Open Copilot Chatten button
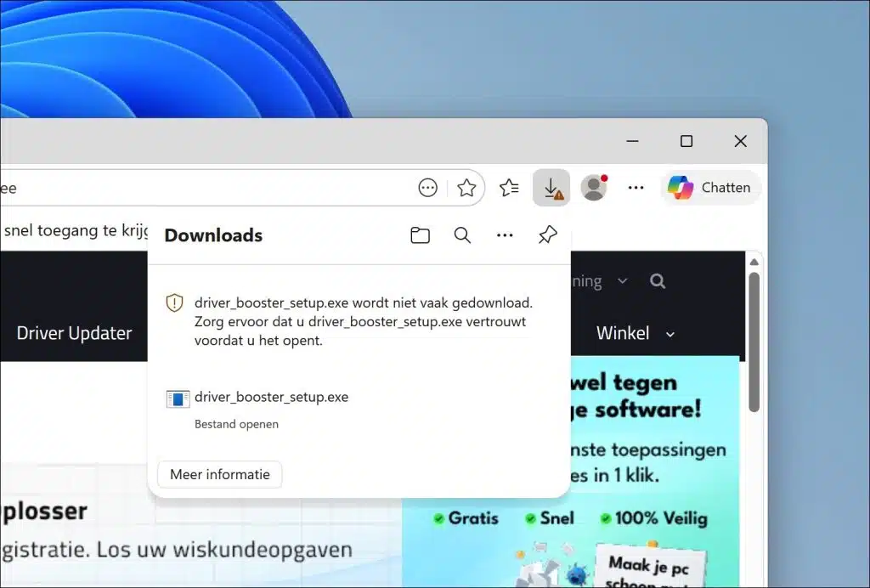Screen dimensions: 870x588 [710, 188]
